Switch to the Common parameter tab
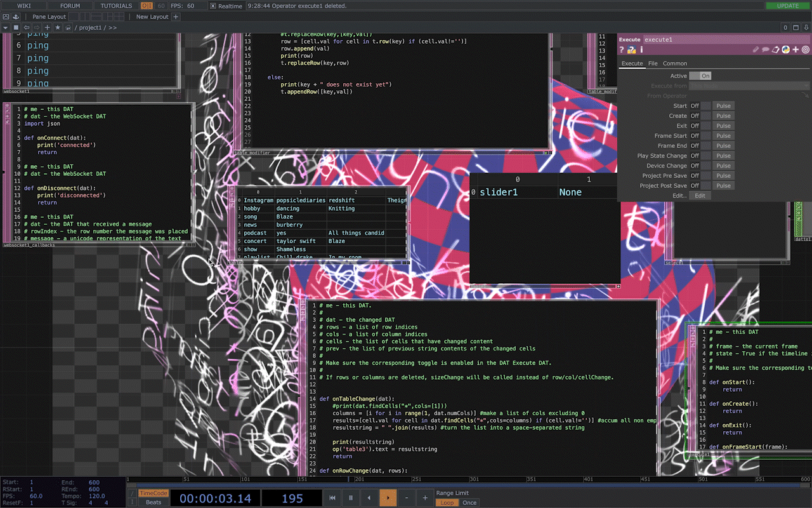 tap(674, 63)
